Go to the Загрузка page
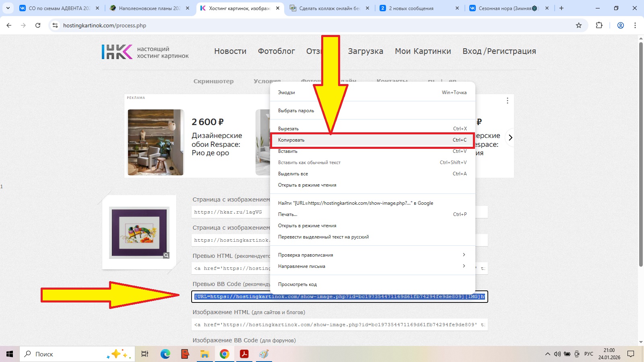 (x=365, y=51)
